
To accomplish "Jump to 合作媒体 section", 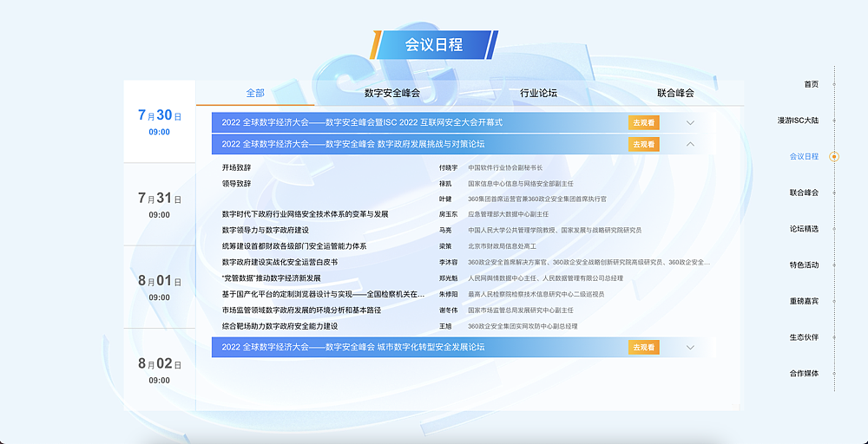I will tap(804, 373).
